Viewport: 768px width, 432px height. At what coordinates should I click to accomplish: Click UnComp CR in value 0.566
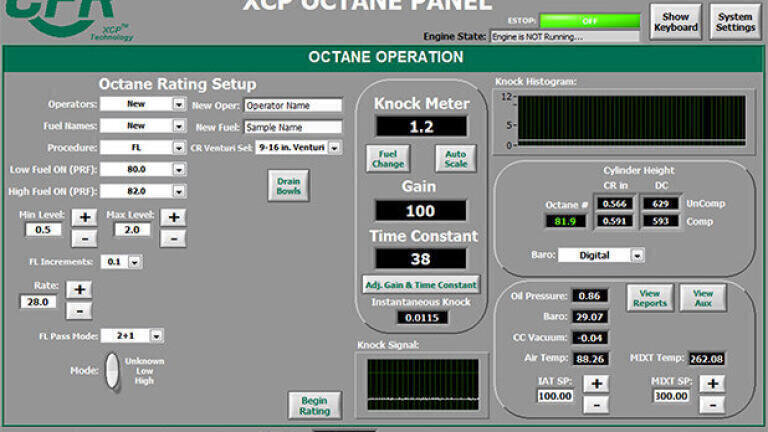click(x=614, y=204)
